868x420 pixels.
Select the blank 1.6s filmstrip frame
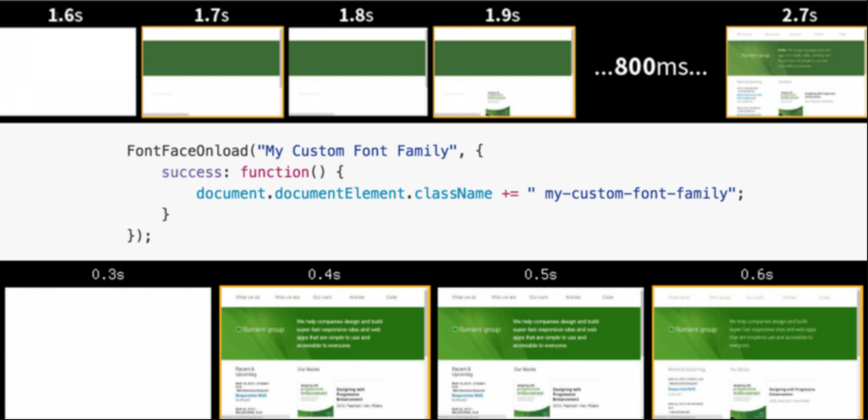(x=68, y=71)
